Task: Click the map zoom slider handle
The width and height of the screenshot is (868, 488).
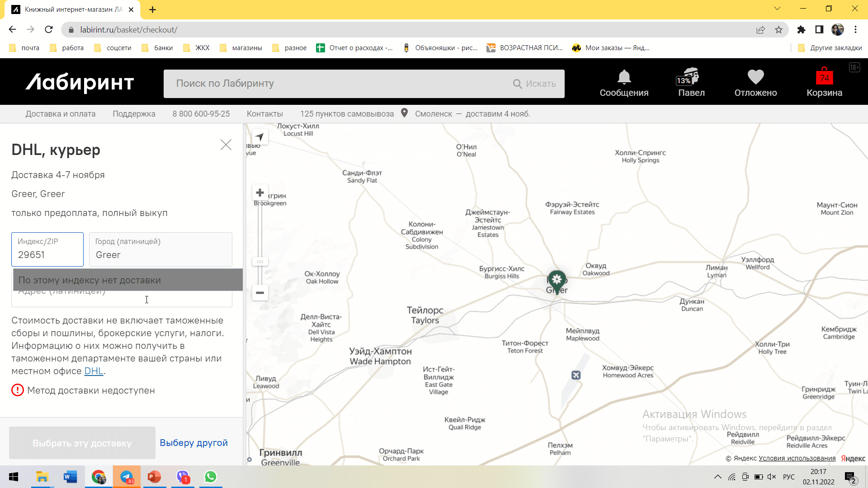Action: point(260,262)
